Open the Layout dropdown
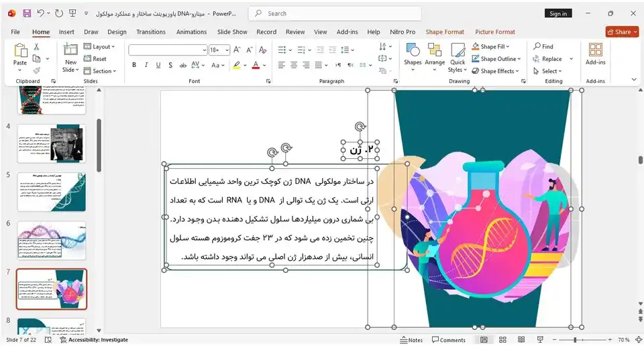The image size is (644, 346). [x=99, y=47]
